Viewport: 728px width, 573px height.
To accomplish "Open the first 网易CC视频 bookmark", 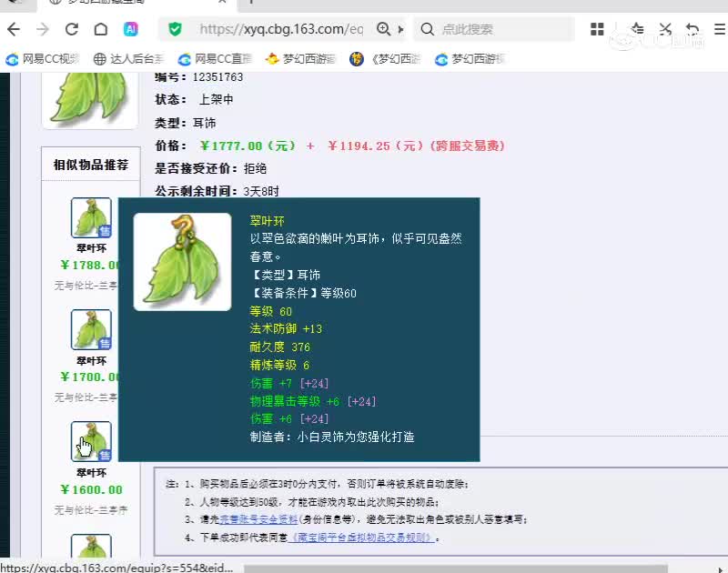I will (42, 59).
